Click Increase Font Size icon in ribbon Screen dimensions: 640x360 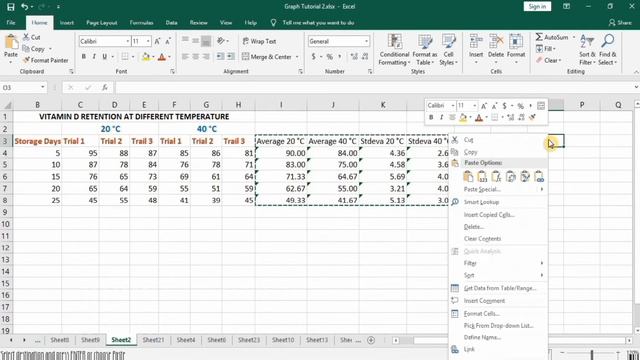point(158,41)
